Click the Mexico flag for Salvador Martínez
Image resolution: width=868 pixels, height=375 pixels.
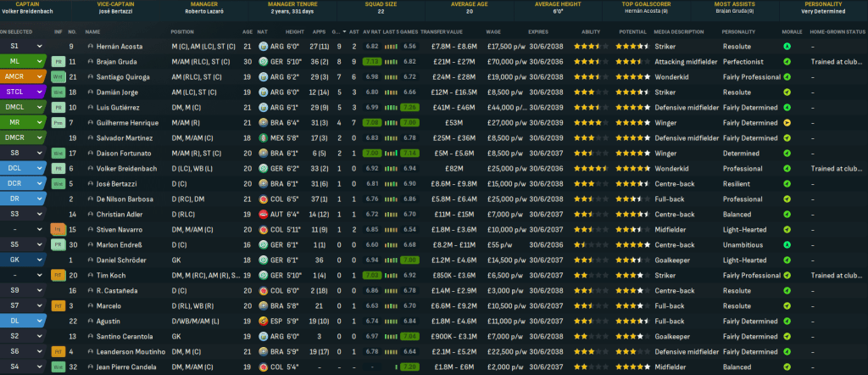coord(264,138)
